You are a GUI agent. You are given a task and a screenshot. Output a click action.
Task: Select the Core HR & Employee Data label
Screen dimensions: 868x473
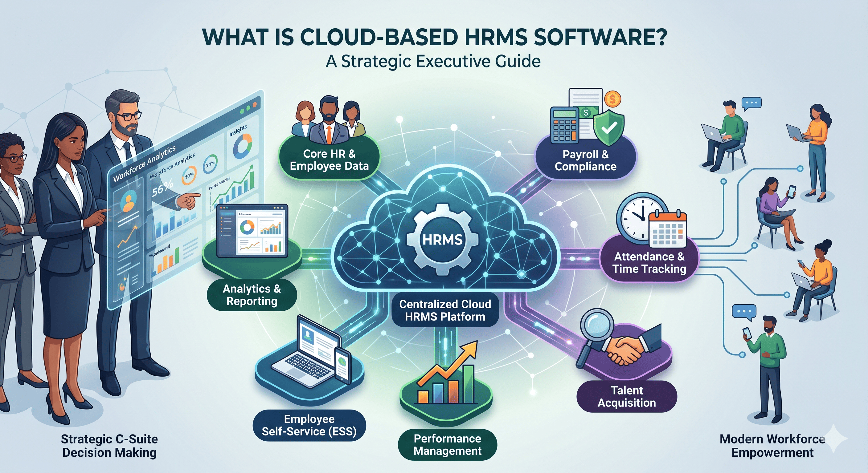(x=329, y=160)
